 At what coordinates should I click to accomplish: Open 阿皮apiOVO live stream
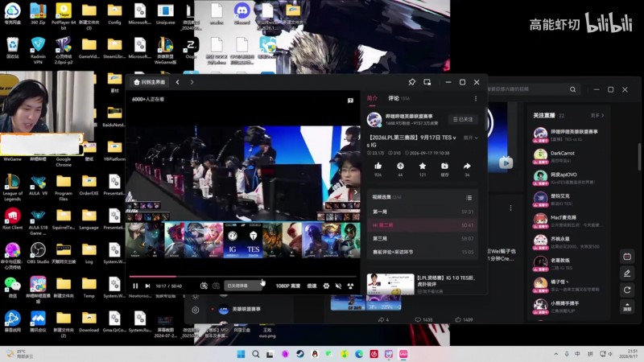(568, 178)
